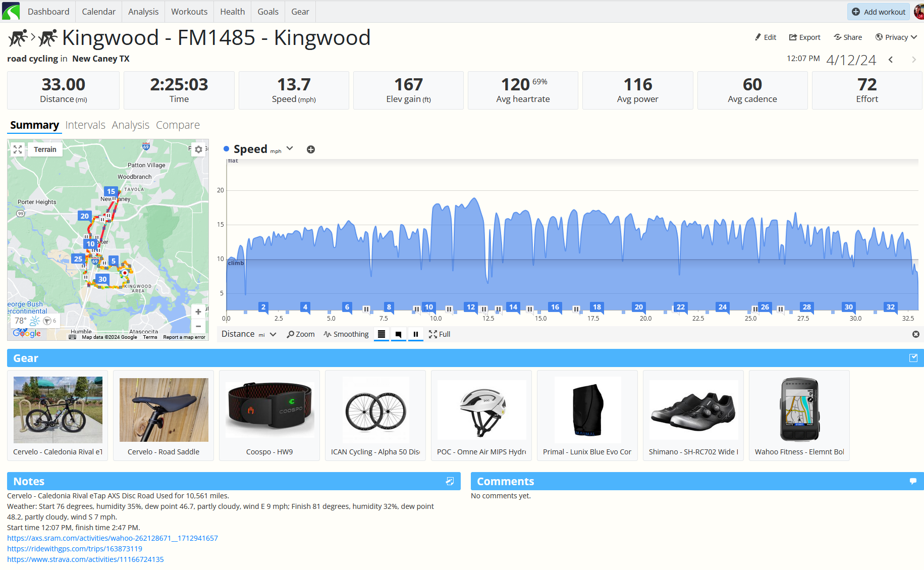
Task: Open the Workouts menu
Action: point(189,12)
